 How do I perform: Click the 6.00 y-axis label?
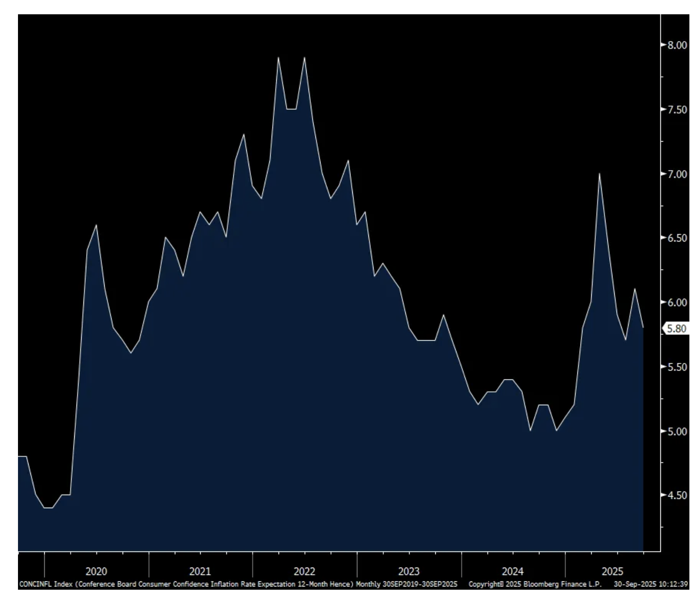[x=677, y=302]
